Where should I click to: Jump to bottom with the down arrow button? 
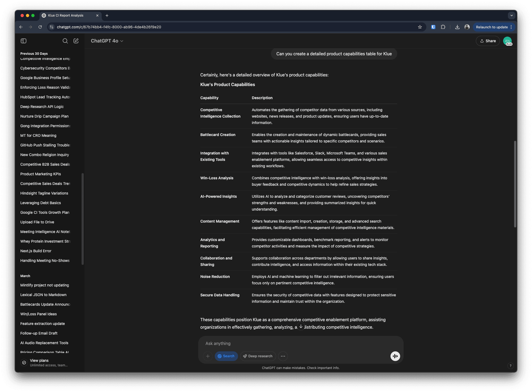pos(301,326)
